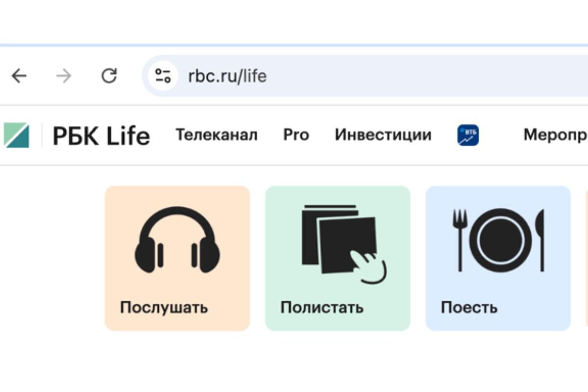Click the browser back arrow
Image resolution: width=588 pixels, height=392 pixels.
pos(18,76)
